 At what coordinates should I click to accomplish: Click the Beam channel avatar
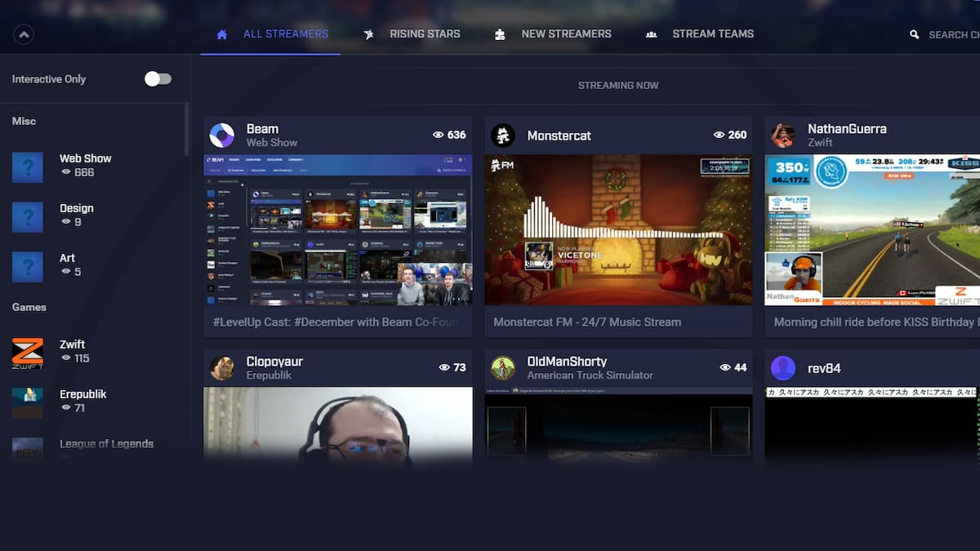pos(222,136)
